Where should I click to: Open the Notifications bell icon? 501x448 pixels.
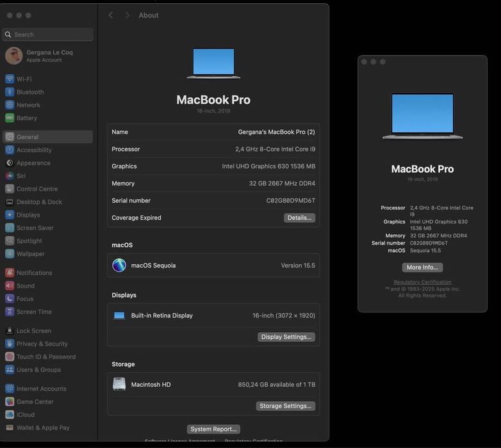tap(10, 273)
